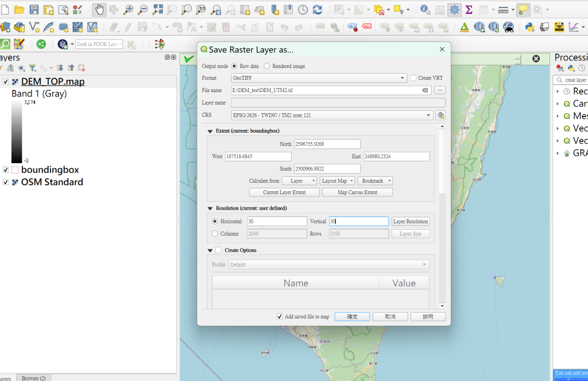
Task: Switch to the Browser (2) tab
Action: click(x=34, y=378)
